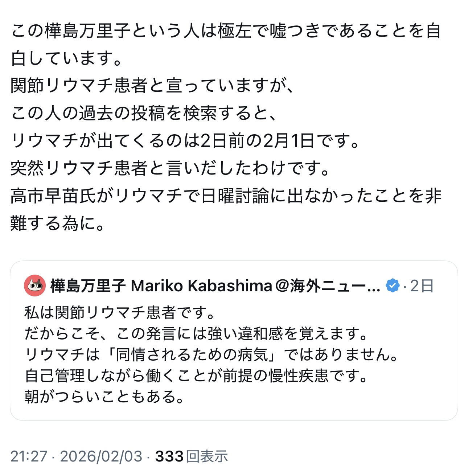Click the quoted line 朝がつらいこともある。
468x476 pixels.
click(105, 397)
